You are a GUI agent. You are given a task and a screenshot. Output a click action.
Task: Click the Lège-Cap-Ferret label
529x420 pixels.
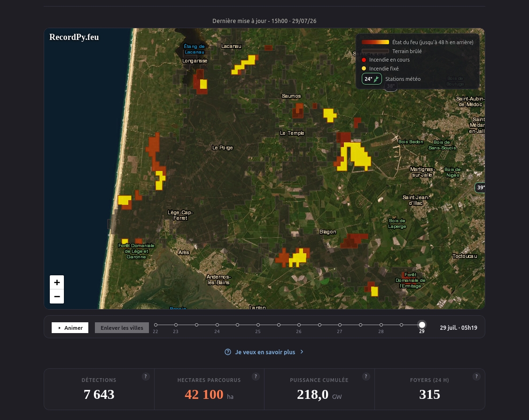pyautogui.click(x=180, y=215)
